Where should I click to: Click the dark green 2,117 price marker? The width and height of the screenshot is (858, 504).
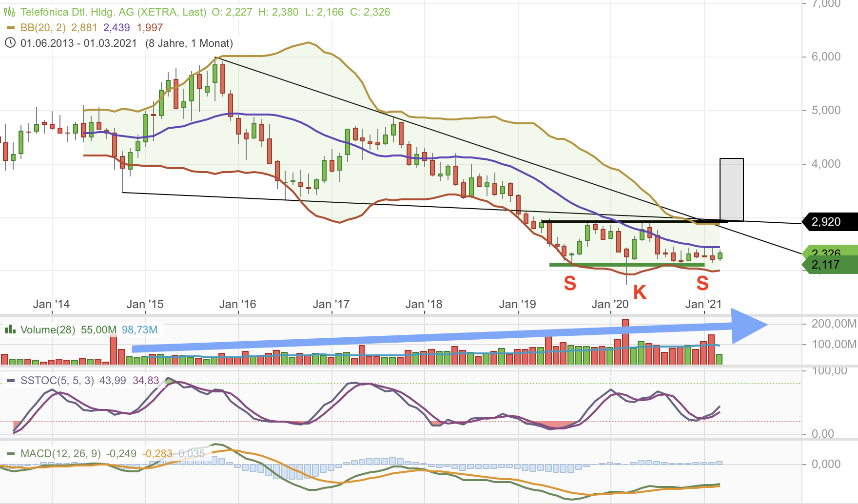[826, 265]
